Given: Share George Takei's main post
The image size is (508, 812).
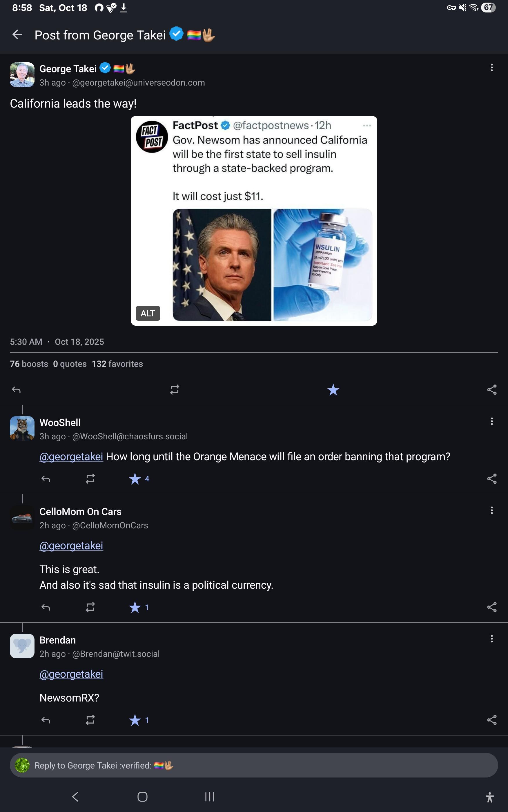Looking at the screenshot, I should tap(491, 390).
